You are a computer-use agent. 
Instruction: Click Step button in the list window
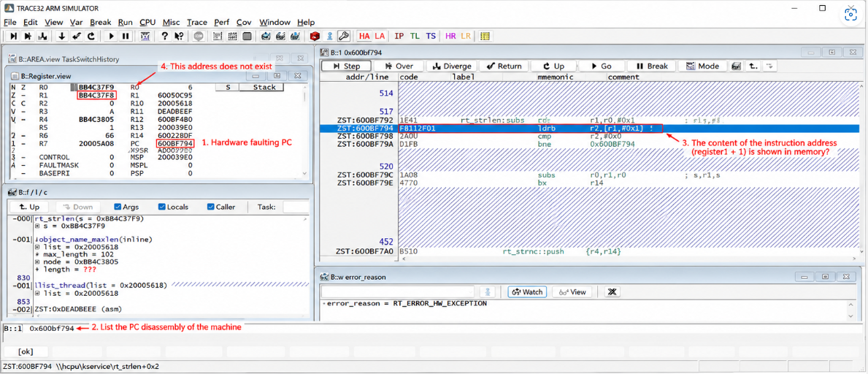click(347, 66)
